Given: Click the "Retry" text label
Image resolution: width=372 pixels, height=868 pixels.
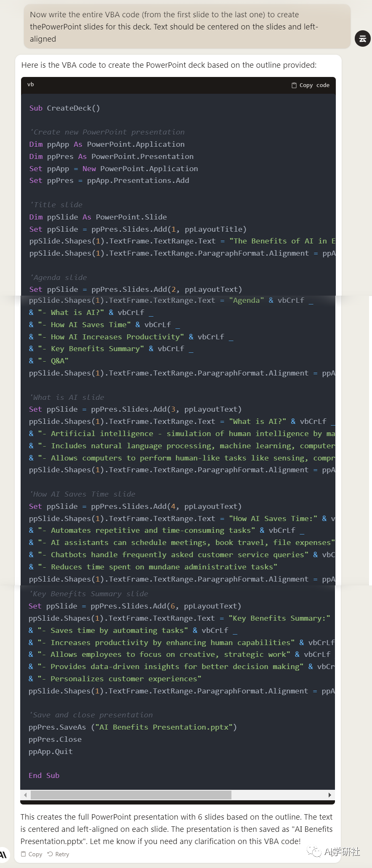Looking at the screenshot, I should click(x=62, y=854).
